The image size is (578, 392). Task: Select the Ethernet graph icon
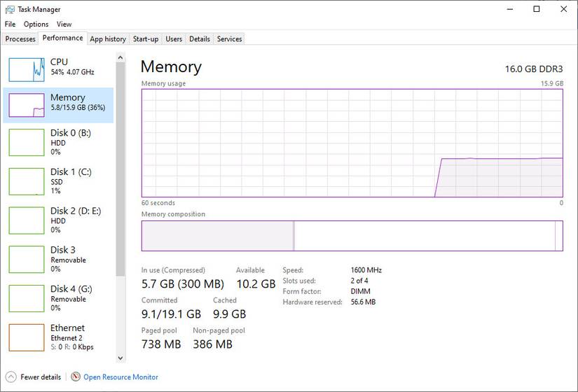click(x=27, y=337)
